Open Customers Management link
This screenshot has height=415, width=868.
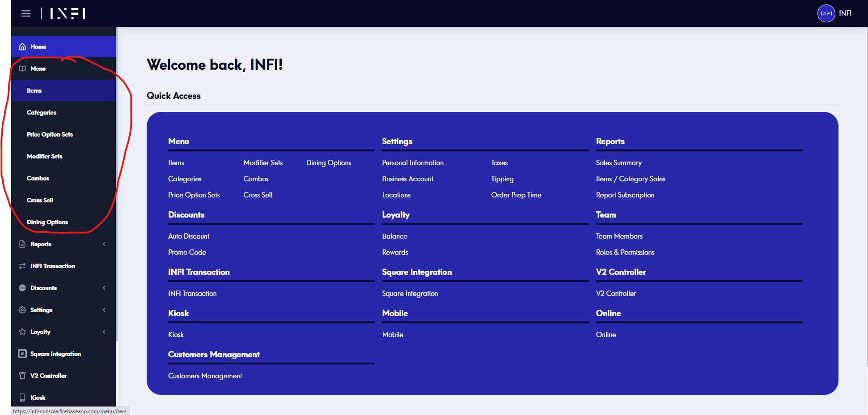point(205,376)
